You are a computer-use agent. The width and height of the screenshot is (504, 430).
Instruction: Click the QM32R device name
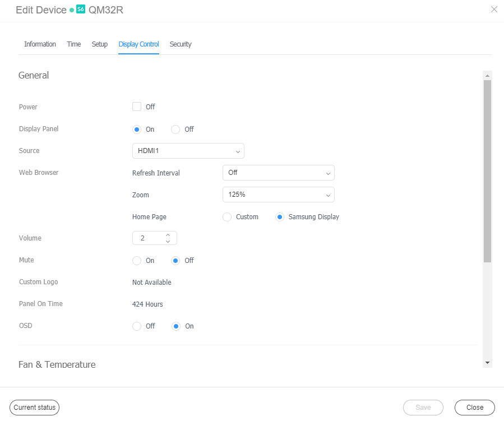tap(106, 10)
